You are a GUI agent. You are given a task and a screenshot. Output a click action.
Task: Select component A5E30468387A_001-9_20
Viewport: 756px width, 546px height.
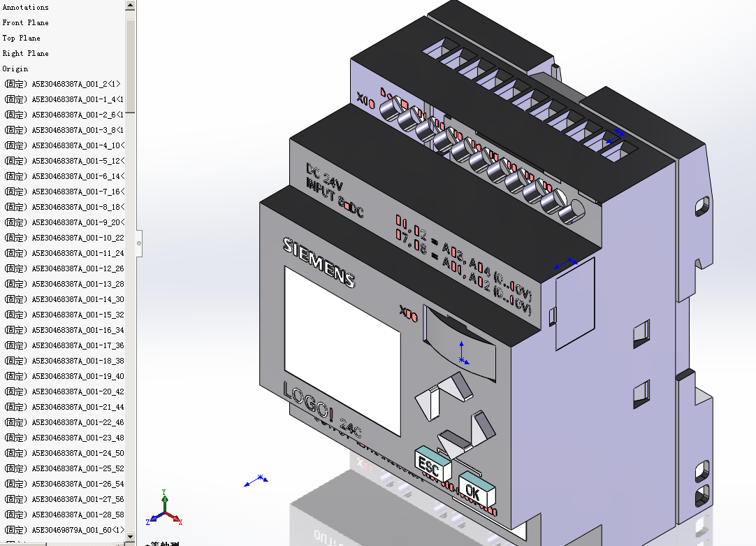click(64, 223)
